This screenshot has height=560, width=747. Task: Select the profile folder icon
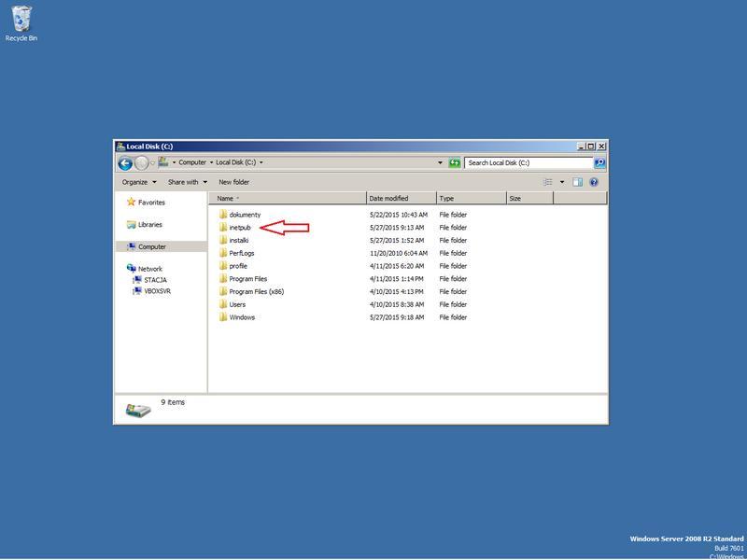223,266
